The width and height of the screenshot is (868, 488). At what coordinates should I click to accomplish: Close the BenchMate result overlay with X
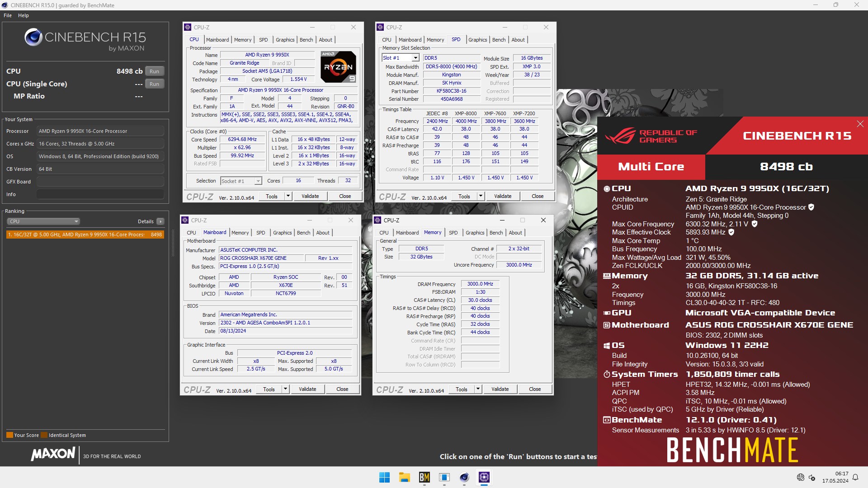click(x=860, y=124)
